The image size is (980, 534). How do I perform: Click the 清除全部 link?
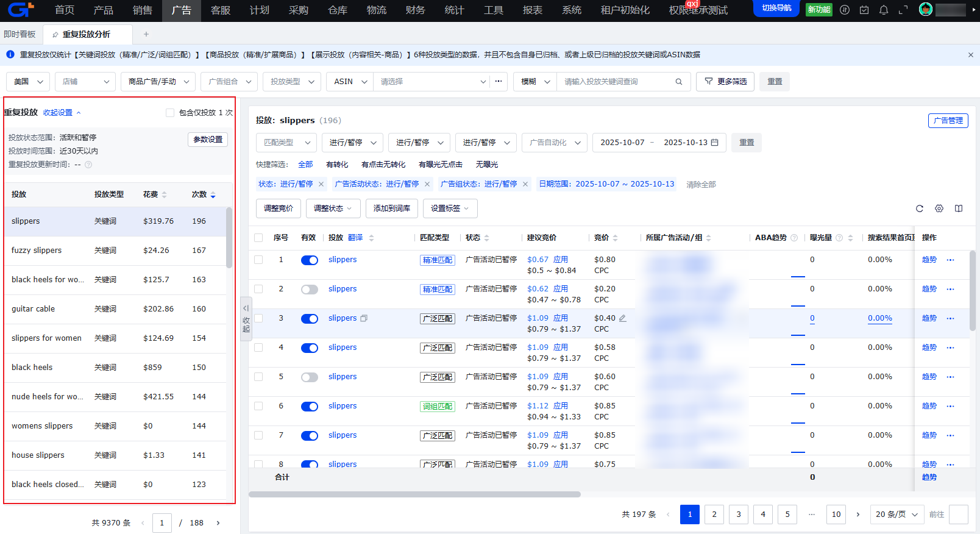(701, 185)
